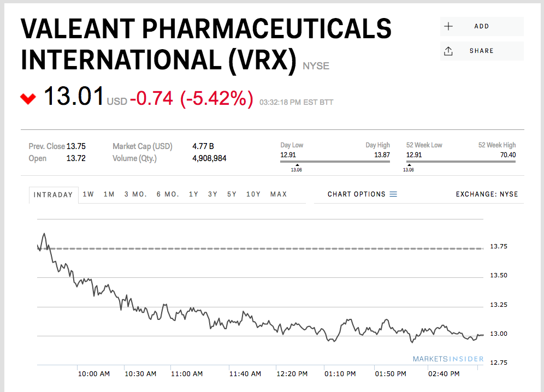The image size is (544, 392).
Task: Click the NYSE label beside the title
Action: coord(316,66)
